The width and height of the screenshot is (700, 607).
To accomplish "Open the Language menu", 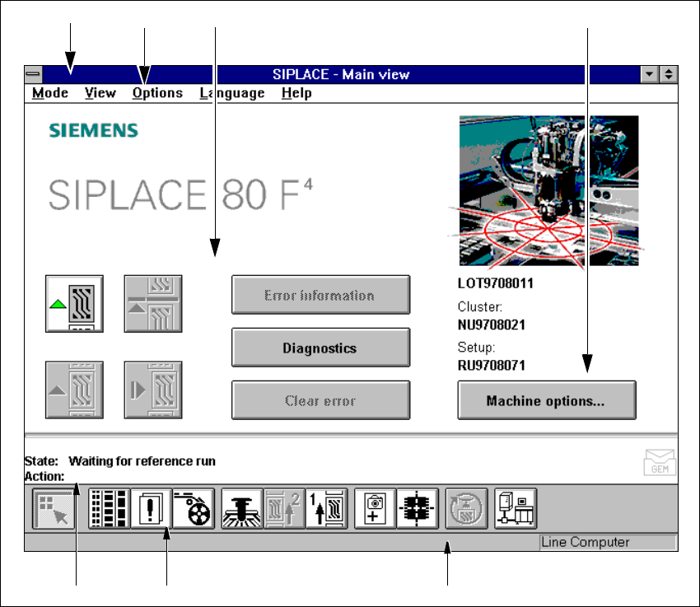I will tap(232, 93).
